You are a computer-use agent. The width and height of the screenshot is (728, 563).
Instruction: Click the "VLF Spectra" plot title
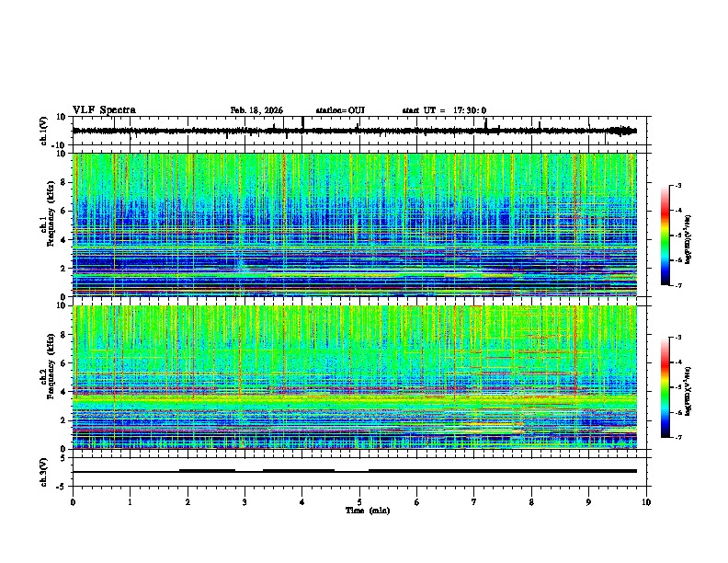click(x=104, y=110)
